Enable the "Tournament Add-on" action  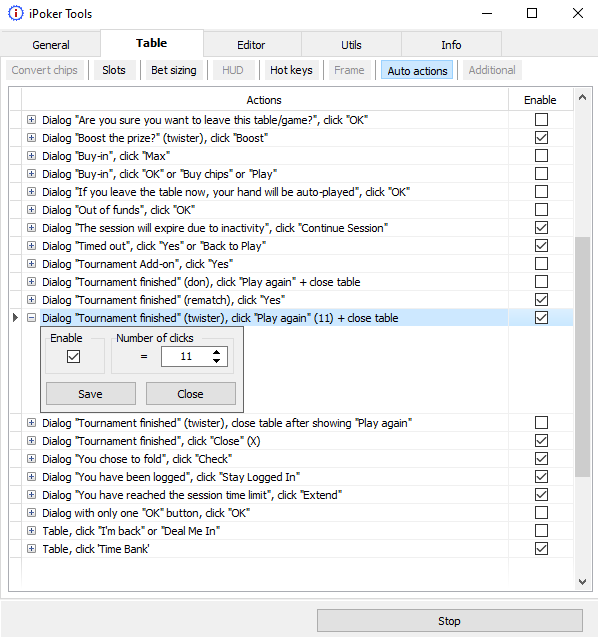[x=541, y=264]
